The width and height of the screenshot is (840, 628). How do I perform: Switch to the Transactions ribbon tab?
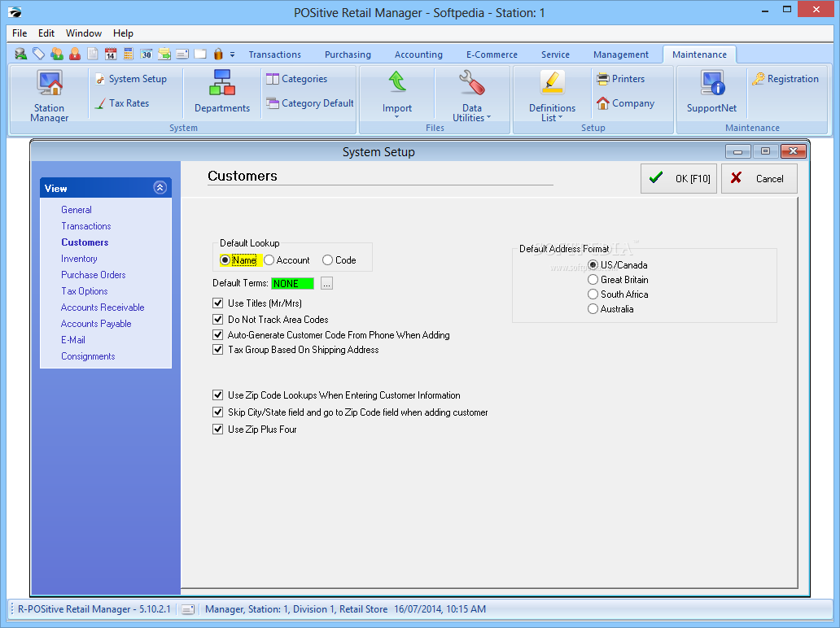[x=275, y=55]
